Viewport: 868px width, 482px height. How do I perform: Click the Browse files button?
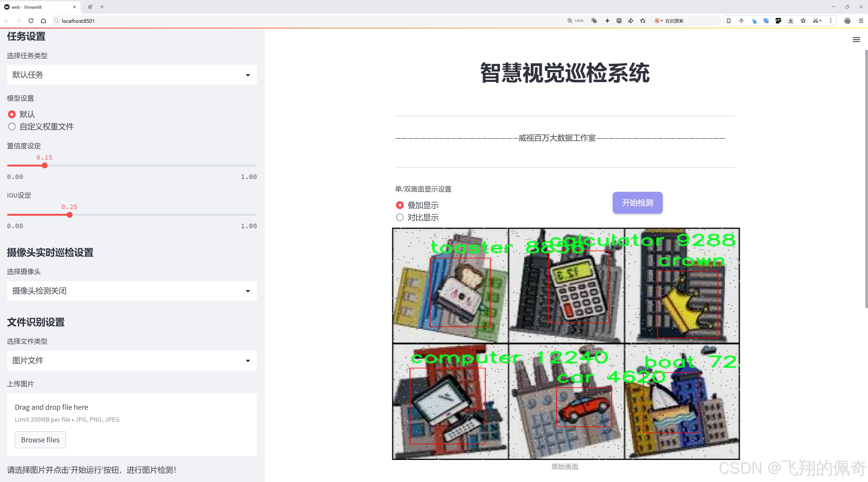coord(40,439)
